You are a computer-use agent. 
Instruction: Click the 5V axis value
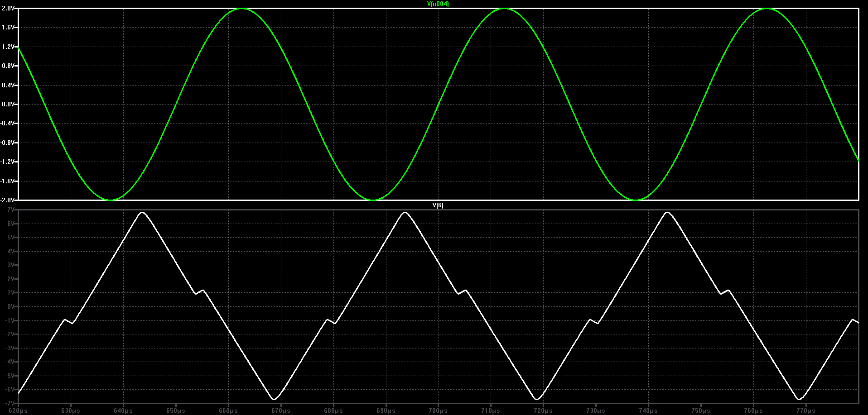pos(11,238)
